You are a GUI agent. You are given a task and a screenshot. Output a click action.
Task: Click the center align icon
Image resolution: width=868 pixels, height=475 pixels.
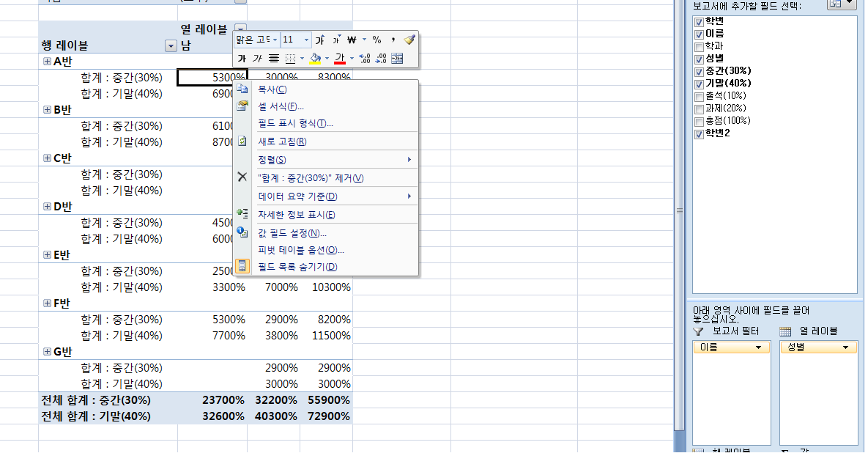(274, 59)
